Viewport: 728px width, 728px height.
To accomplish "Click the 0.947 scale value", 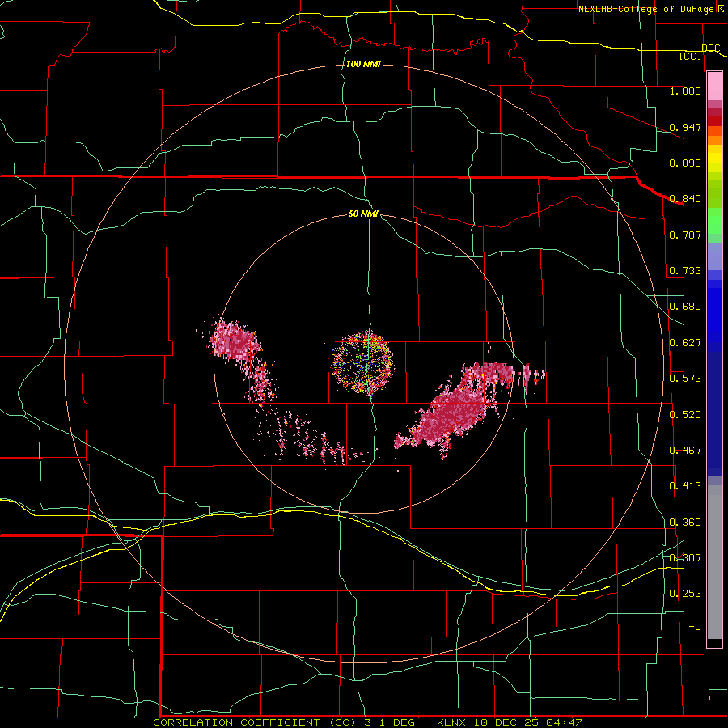I will pyautogui.click(x=685, y=127).
